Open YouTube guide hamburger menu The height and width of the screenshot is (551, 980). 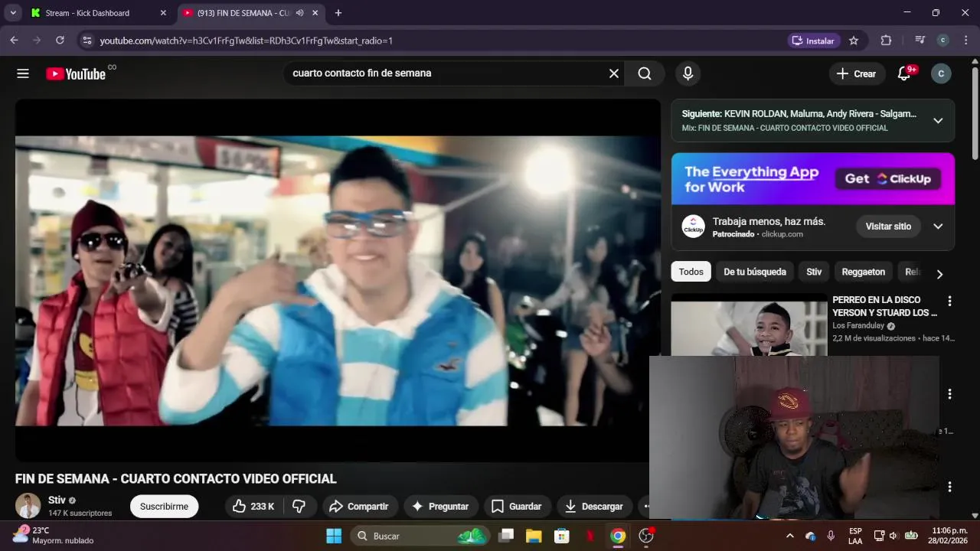23,73
